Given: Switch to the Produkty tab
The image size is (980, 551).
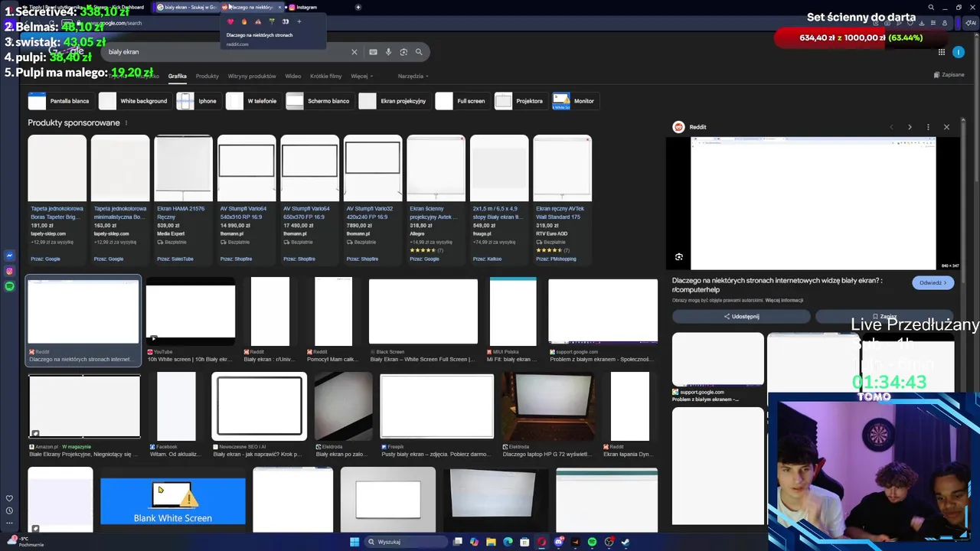Looking at the screenshot, I should pos(207,77).
